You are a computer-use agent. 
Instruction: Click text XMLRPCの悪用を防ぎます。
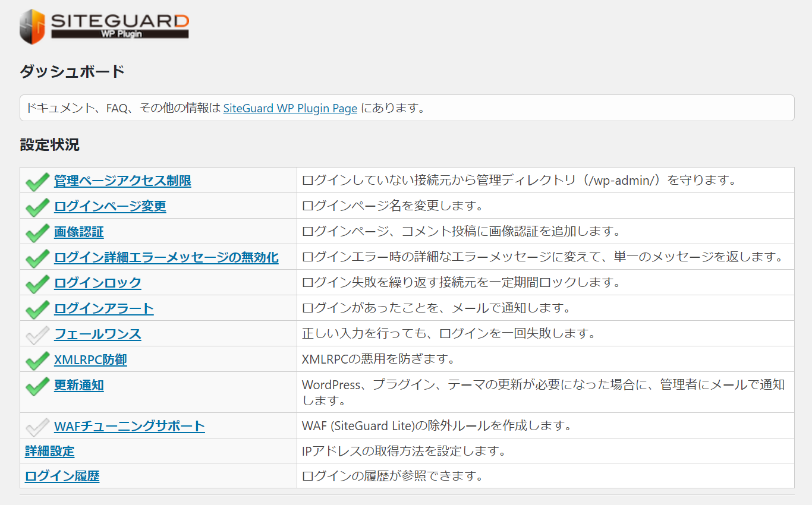(379, 359)
